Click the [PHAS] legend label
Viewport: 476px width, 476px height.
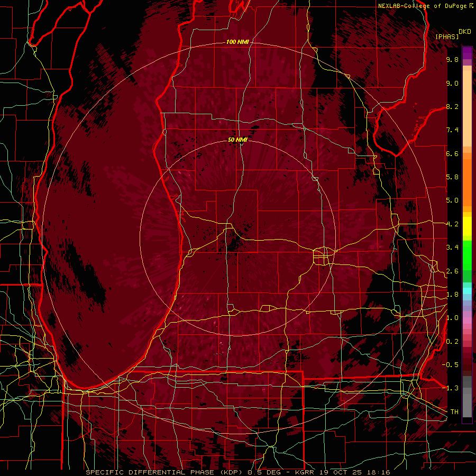447,37
